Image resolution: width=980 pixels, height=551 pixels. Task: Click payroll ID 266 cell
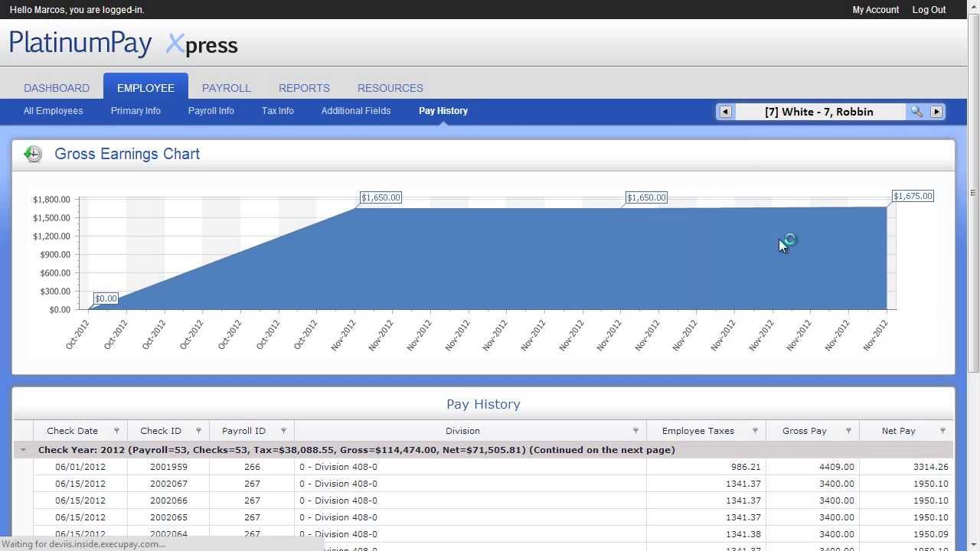point(252,467)
